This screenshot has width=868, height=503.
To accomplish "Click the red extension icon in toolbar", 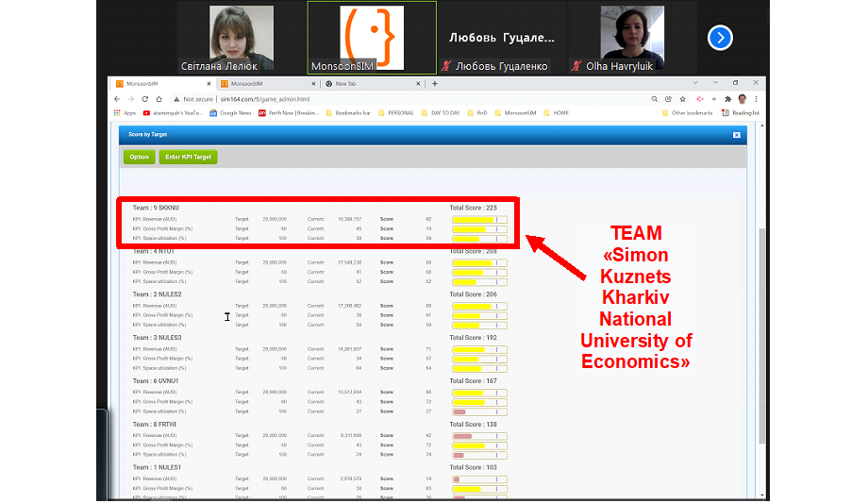I will click(700, 99).
